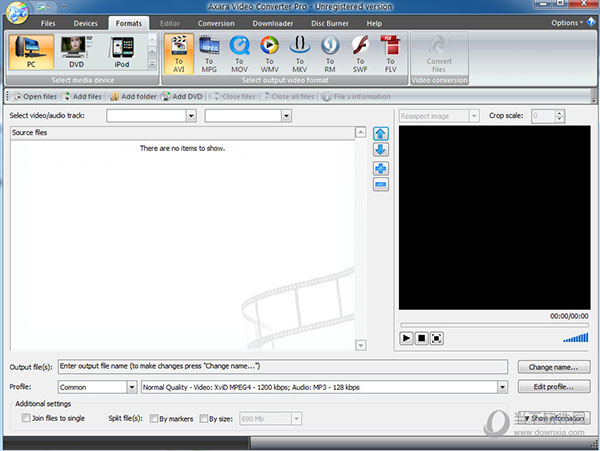Select the DVD media device icon
The height and width of the screenshot is (451, 600).
[x=76, y=52]
